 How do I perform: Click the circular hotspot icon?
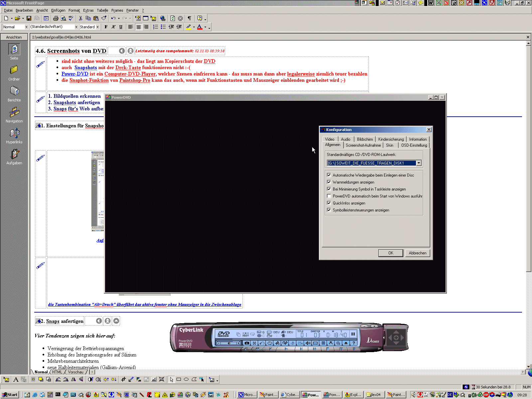point(186,379)
